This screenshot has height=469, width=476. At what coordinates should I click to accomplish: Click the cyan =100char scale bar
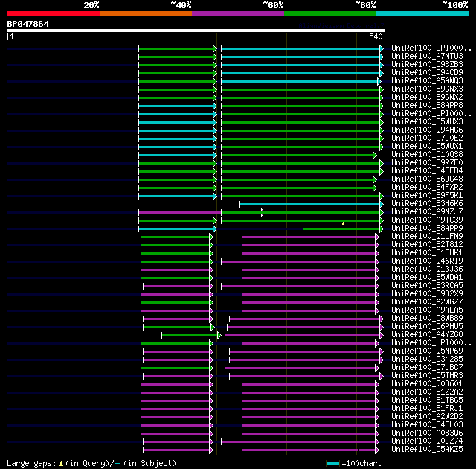(332, 463)
